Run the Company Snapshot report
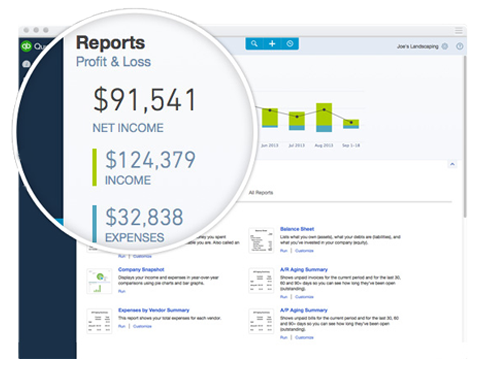This screenshot has width=482, height=369. click(x=122, y=291)
